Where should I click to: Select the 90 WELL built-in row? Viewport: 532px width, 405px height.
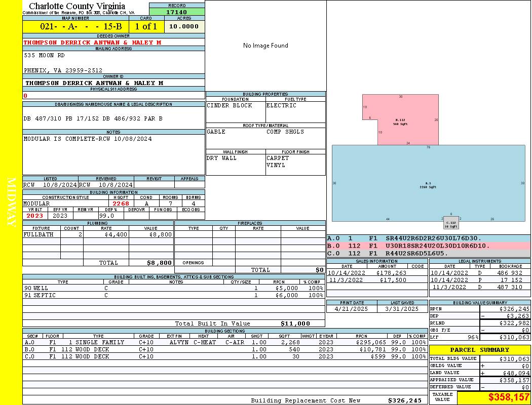click(174, 288)
